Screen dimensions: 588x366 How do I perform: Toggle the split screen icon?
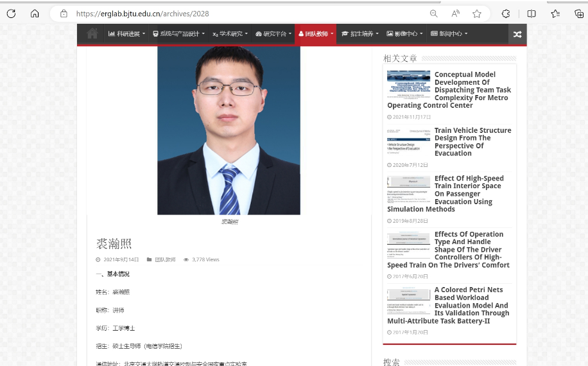tap(532, 13)
